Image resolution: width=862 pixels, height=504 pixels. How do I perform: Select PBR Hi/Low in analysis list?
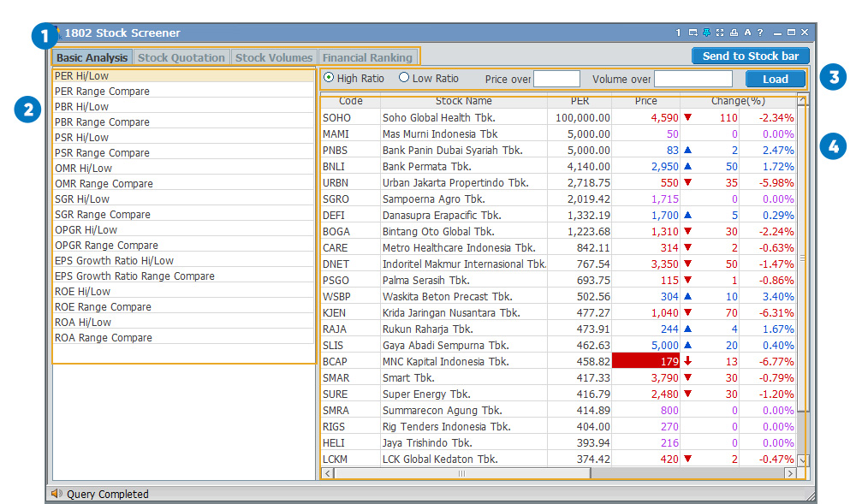click(81, 107)
